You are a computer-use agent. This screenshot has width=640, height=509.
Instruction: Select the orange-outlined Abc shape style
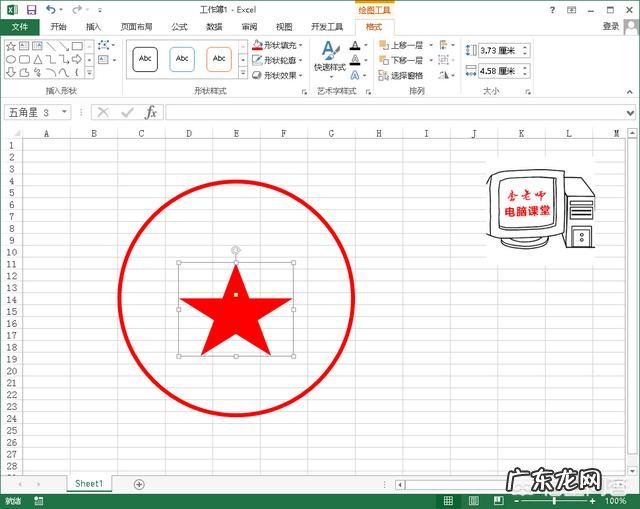[x=219, y=59]
